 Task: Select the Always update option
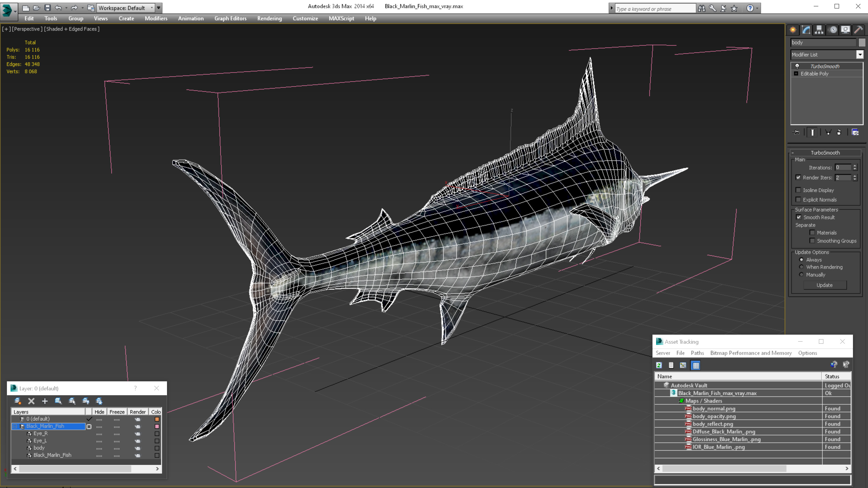click(x=801, y=259)
